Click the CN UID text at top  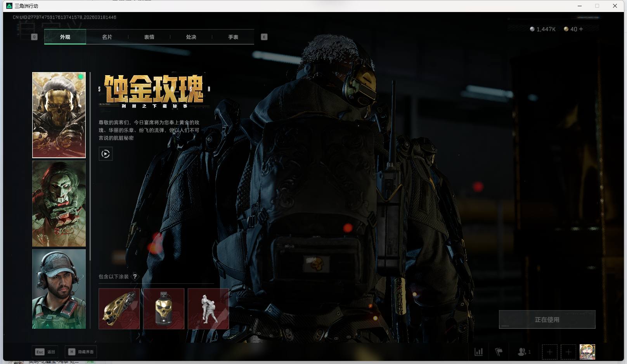coord(64,17)
